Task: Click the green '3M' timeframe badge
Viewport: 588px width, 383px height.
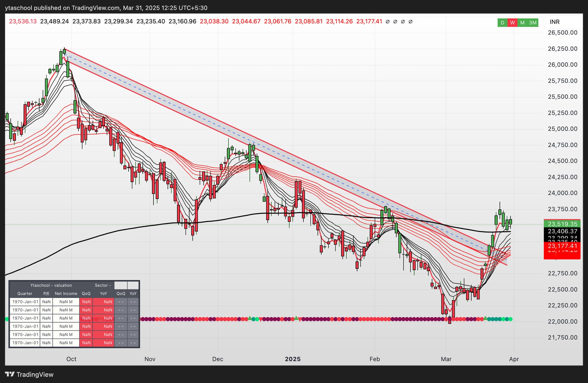Action: coord(533,22)
